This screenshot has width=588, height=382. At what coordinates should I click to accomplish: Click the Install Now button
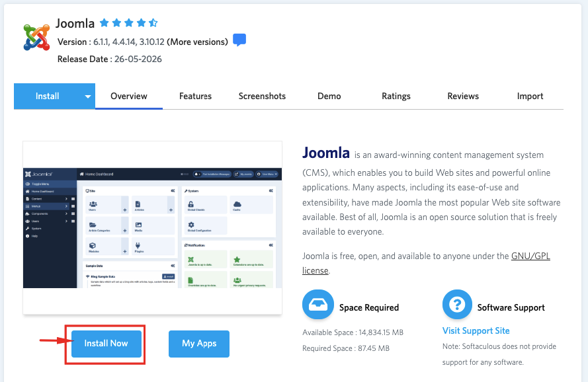click(106, 344)
